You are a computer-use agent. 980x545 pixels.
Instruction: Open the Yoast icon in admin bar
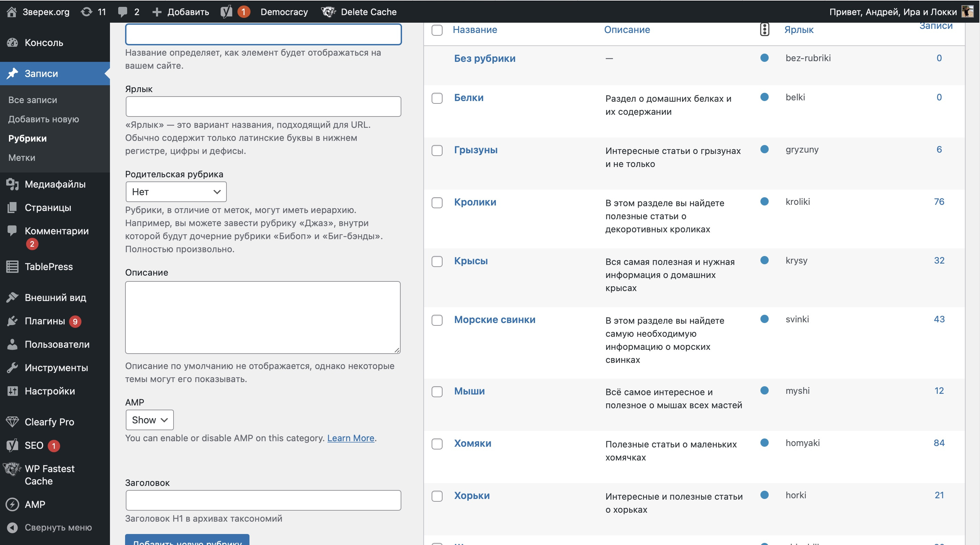point(226,12)
